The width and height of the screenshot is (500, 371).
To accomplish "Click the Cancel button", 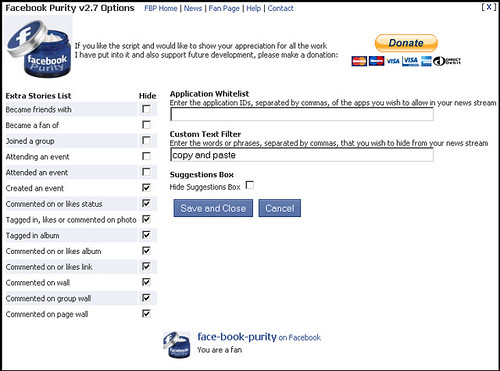I will point(280,208).
